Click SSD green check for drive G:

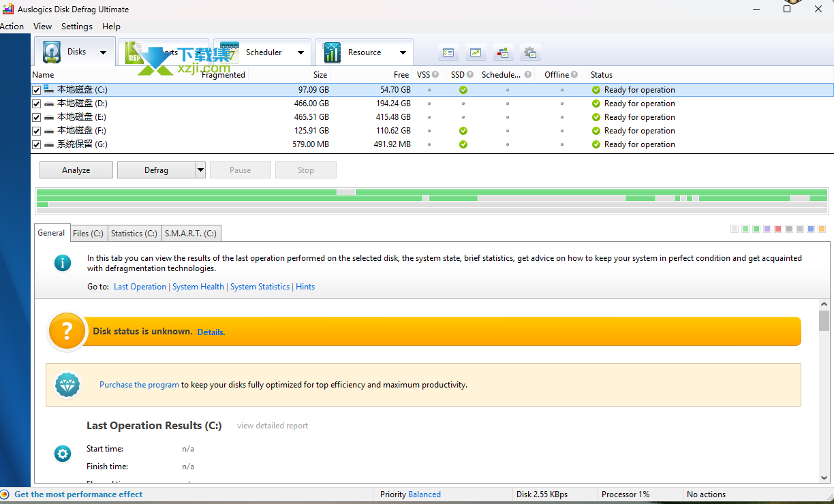[x=463, y=144]
